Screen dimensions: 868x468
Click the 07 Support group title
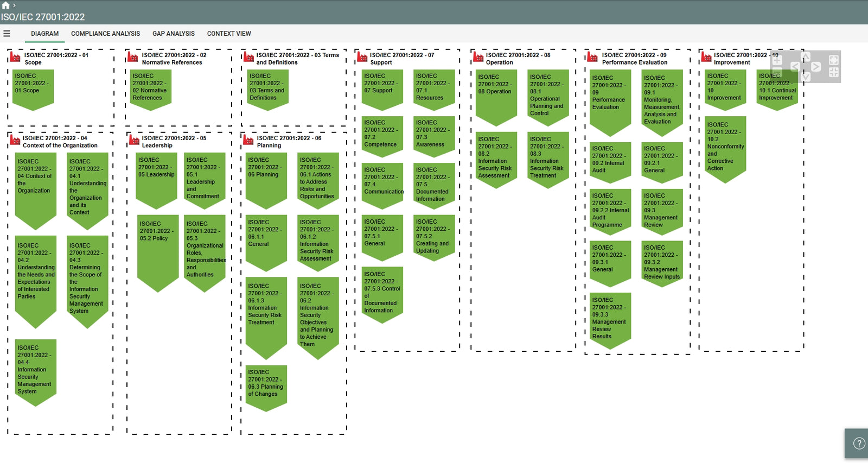point(401,59)
